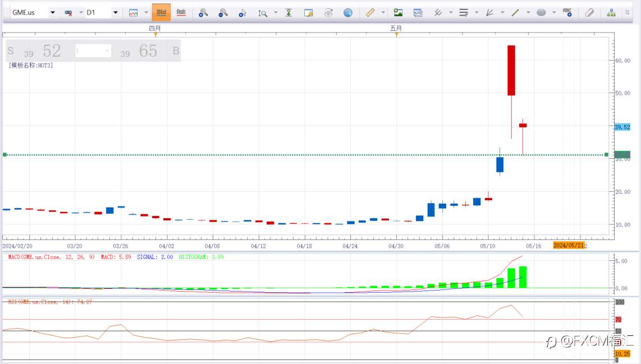Expand the ruler tool dropdown arrow

pyautogui.click(x=383, y=13)
